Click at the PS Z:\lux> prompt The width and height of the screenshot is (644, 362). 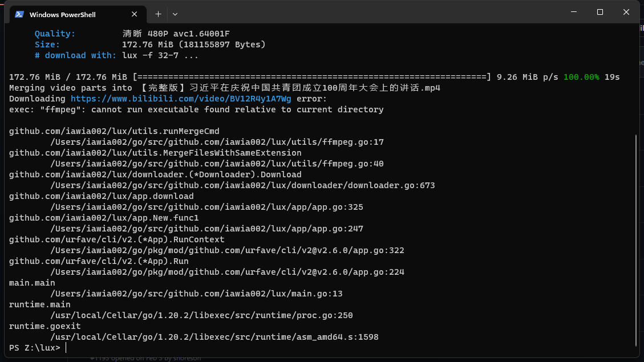tap(35, 348)
